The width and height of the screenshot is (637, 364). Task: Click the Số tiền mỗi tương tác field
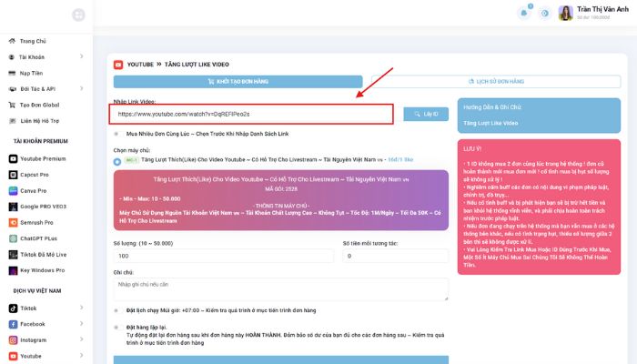coord(396,256)
